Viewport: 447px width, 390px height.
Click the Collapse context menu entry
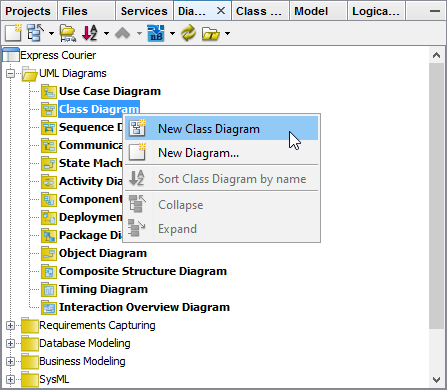pyautogui.click(x=221, y=205)
